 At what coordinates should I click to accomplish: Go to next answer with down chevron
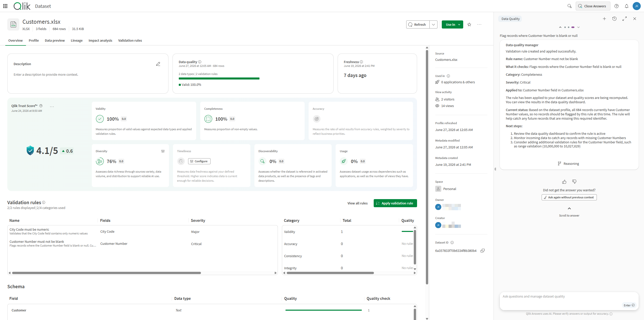578,27
